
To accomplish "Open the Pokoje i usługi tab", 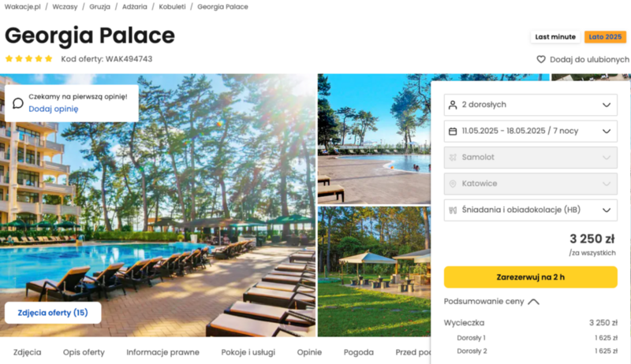I will (x=248, y=352).
